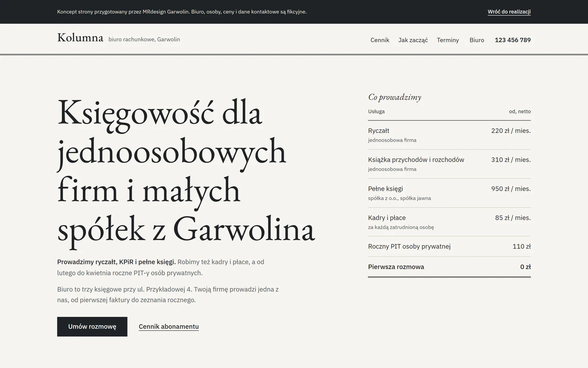Screen dimensions: 588x368
Task: Click the '950 zł / mies.' price
Action: [511, 189]
